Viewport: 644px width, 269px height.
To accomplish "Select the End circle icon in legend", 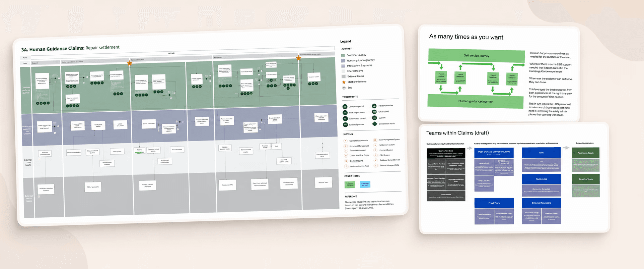I will point(344,88).
